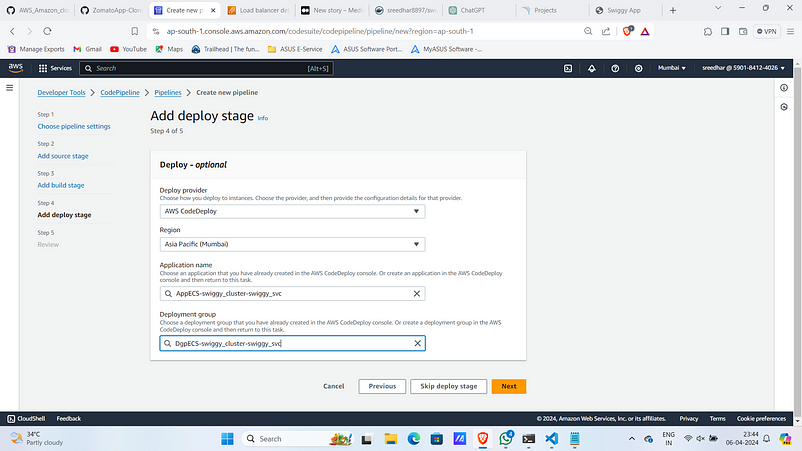The image size is (802, 451).
Task: Bookmark this page using bookmark icon
Action: 135,31
